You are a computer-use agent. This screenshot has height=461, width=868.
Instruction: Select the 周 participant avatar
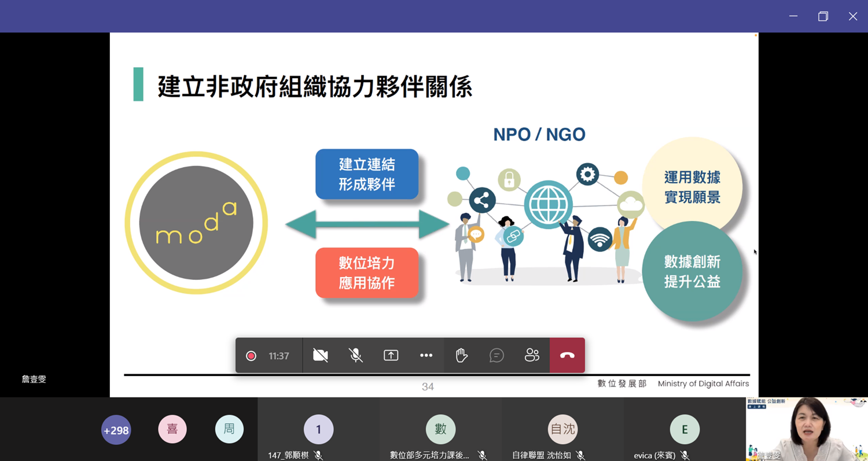tap(229, 430)
